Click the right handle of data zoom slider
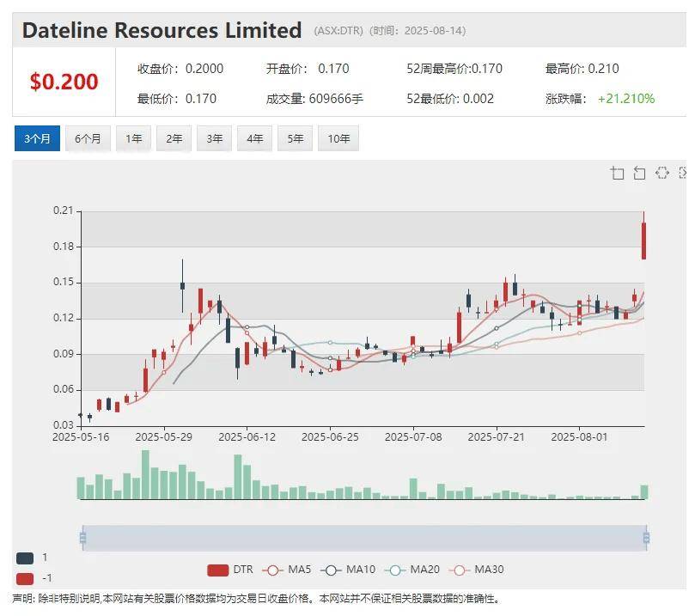 pos(646,538)
